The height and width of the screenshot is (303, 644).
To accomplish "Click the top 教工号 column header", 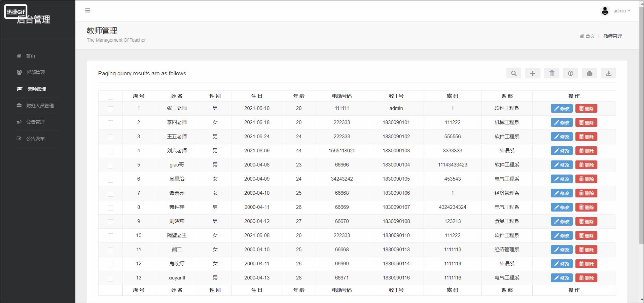I will click(x=396, y=96).
